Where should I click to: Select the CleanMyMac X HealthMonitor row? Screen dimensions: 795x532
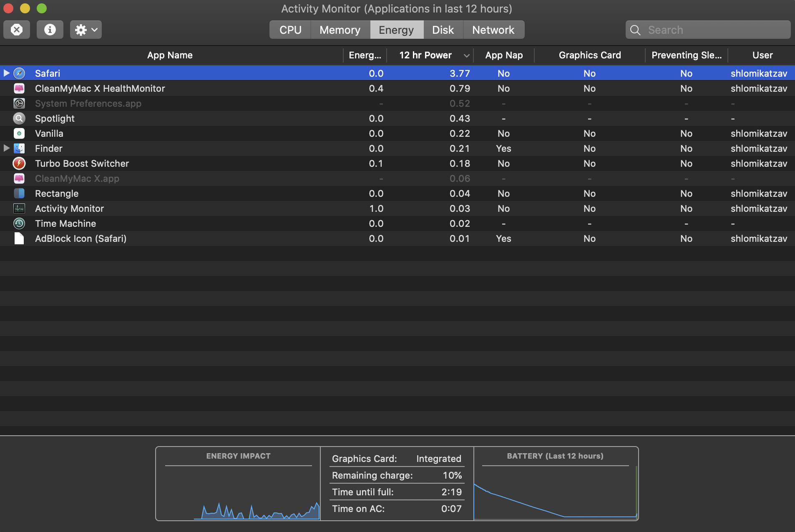pyautogui.click(x=397, y=88)
